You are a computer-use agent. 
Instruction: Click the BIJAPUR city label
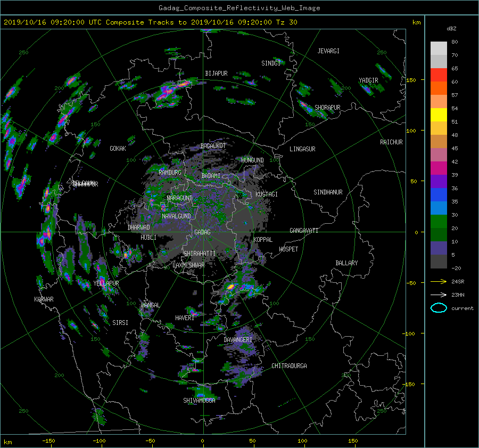pos(216,74)
